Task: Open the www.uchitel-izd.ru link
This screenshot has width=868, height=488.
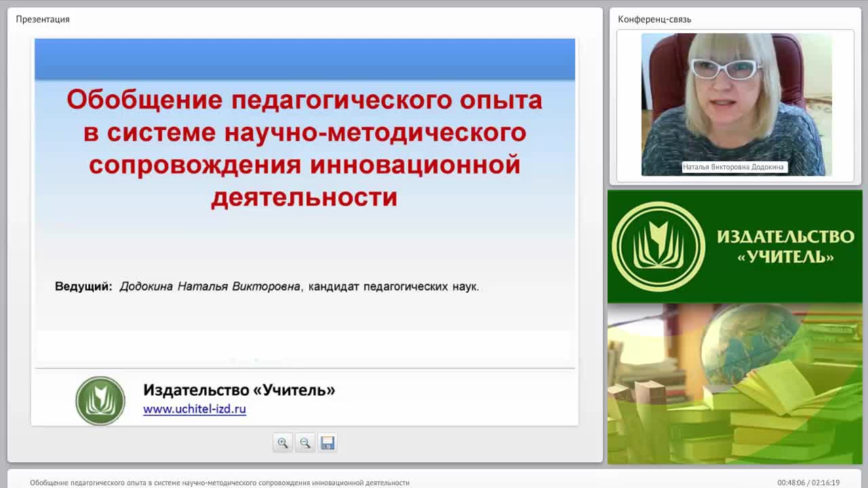Action: coord(195,409)
